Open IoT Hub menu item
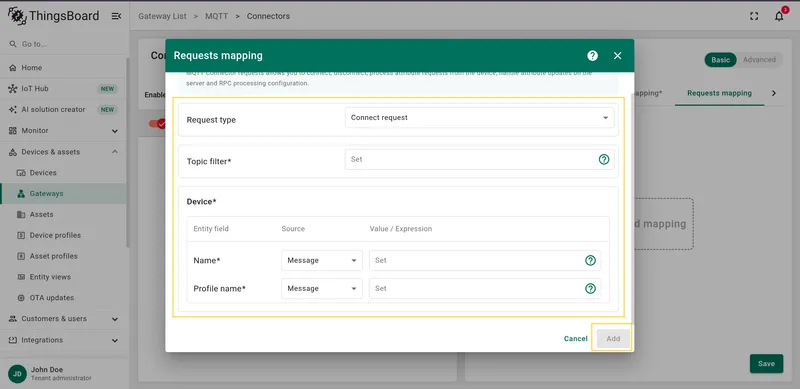 click(x=63, y=89)
